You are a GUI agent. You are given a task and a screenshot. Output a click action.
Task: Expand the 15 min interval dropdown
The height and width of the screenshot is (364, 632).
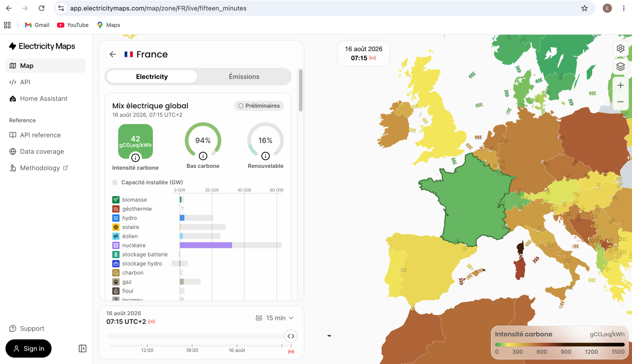coord(275,318)
